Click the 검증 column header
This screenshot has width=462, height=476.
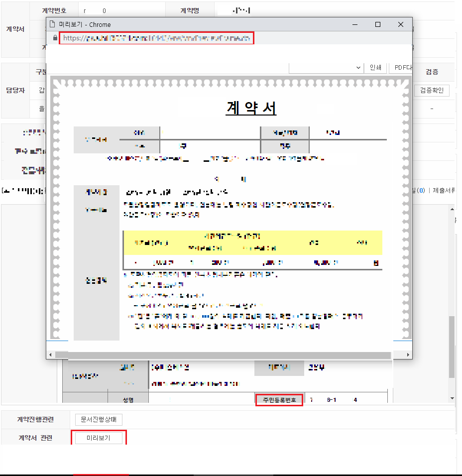(432, 72)
